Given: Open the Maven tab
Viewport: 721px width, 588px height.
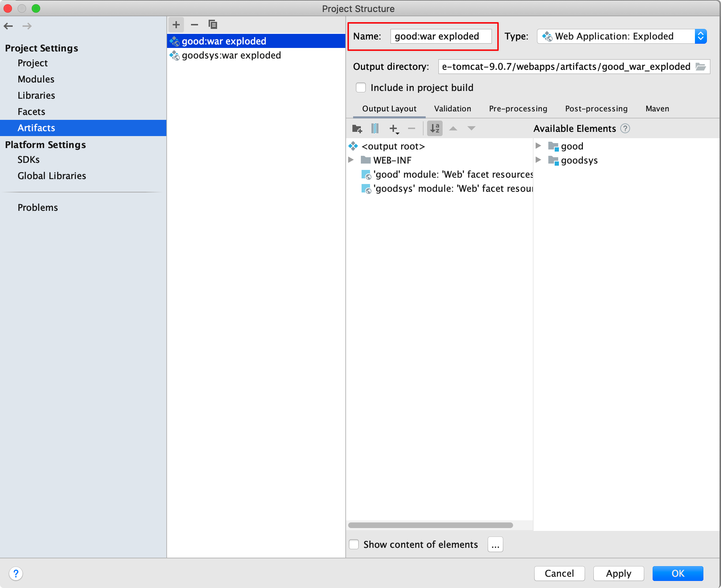Looking at the screenshot, I should click(657, 109).
